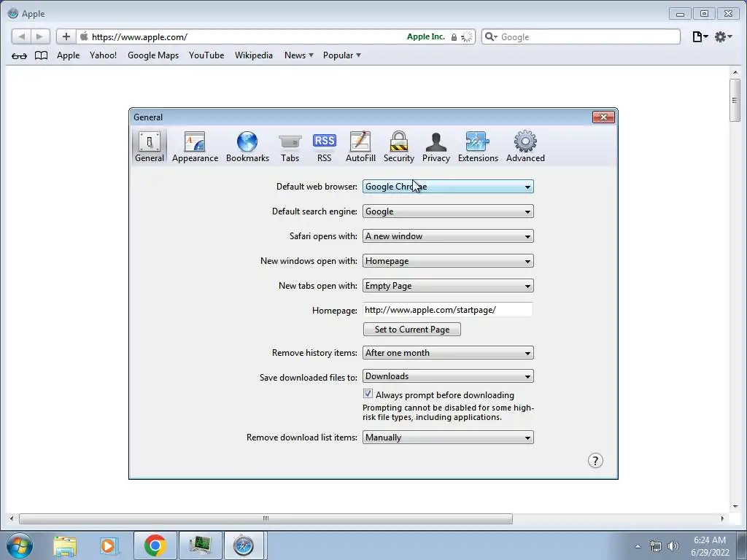Click the volume speaker tray icon
The width and height of the screenshot is (747, 560).
[x=673, y=546]
